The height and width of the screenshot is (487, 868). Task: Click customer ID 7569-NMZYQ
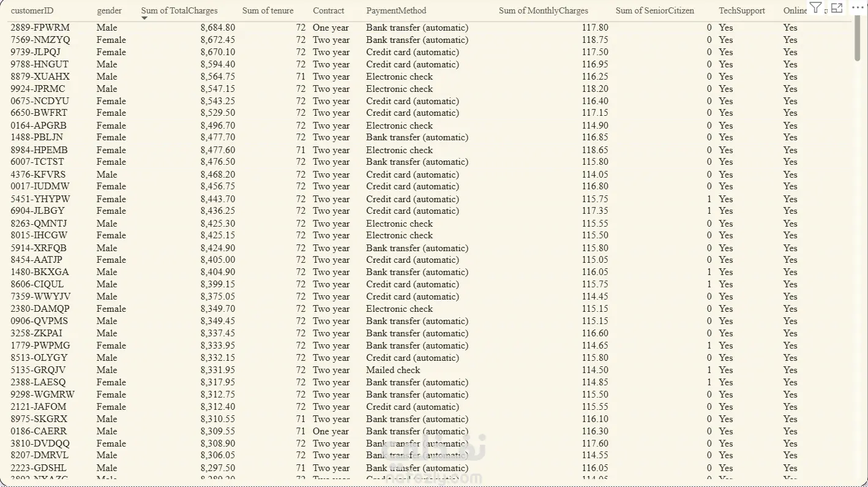(40, 40)
